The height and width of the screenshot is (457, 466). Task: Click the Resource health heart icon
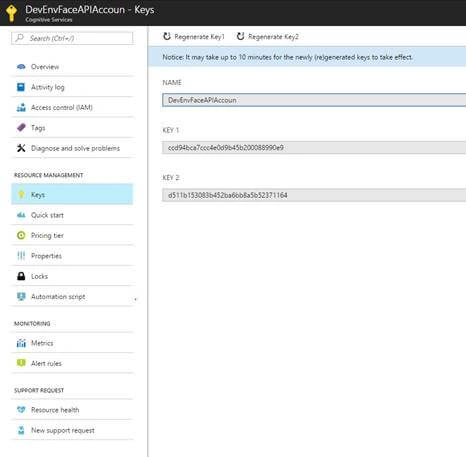point(21,410)
